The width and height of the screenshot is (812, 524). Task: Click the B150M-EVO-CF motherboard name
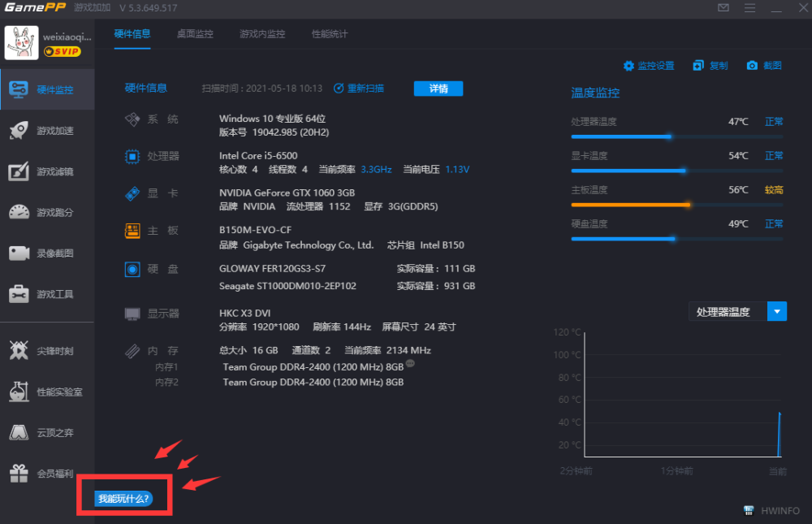pyautogui.click(x=255, y=230)
